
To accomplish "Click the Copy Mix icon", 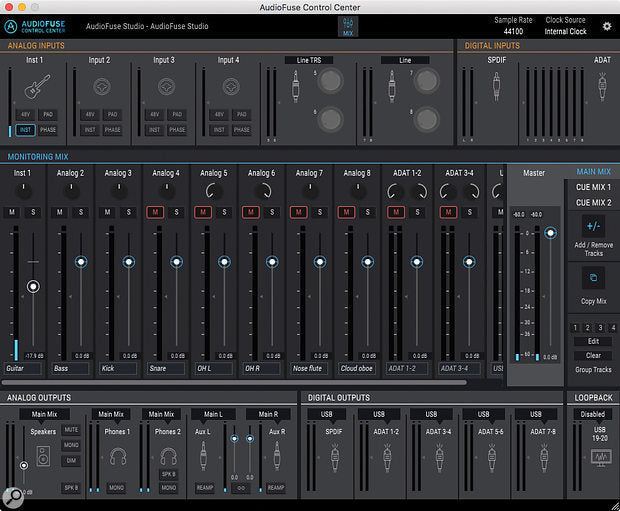I will click(x=594, y=278).
